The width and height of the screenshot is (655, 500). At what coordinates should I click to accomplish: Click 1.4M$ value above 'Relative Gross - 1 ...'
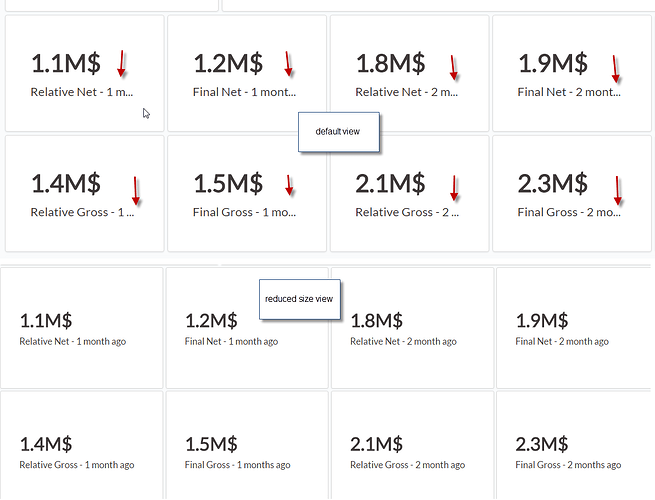click(66, 184)
